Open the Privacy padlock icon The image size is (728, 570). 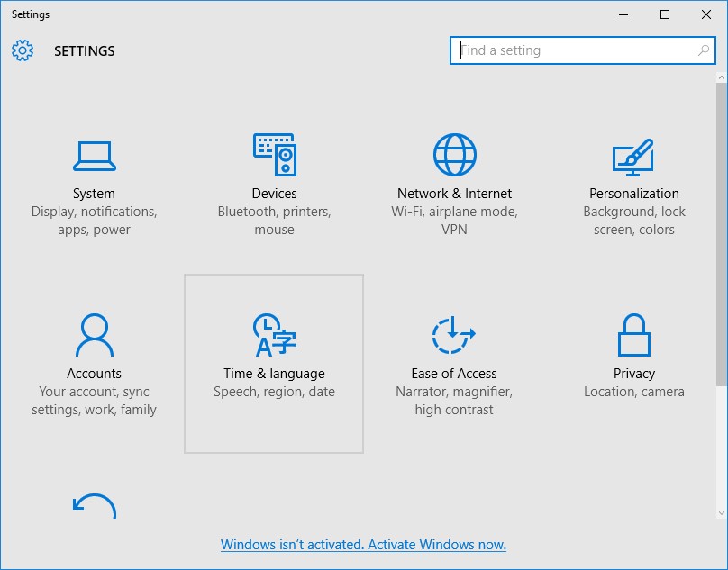coord(633,335)
